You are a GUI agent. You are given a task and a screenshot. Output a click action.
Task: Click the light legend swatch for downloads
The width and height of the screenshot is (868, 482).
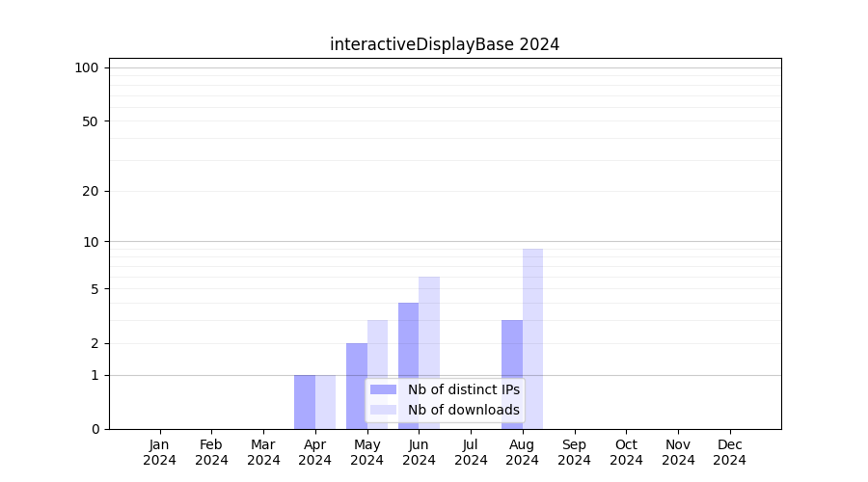pos(383,410)
